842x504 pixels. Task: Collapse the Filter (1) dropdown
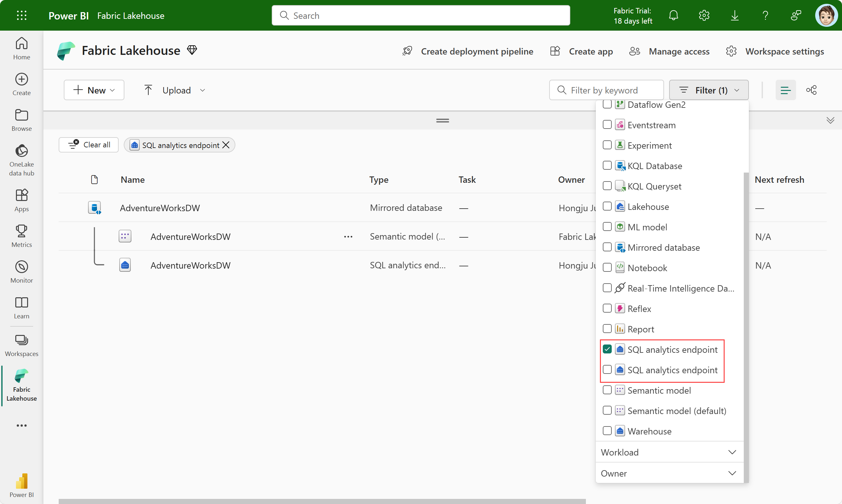pyautogui.click(x=709, y=90)
